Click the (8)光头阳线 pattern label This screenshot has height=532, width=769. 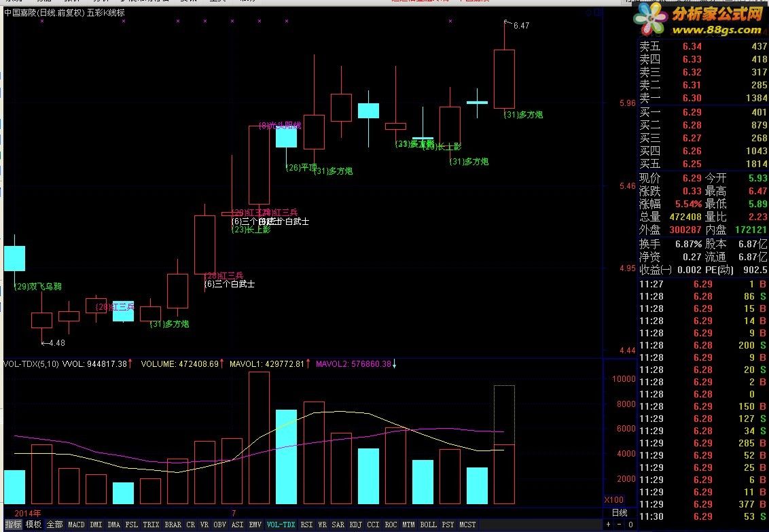280,126
